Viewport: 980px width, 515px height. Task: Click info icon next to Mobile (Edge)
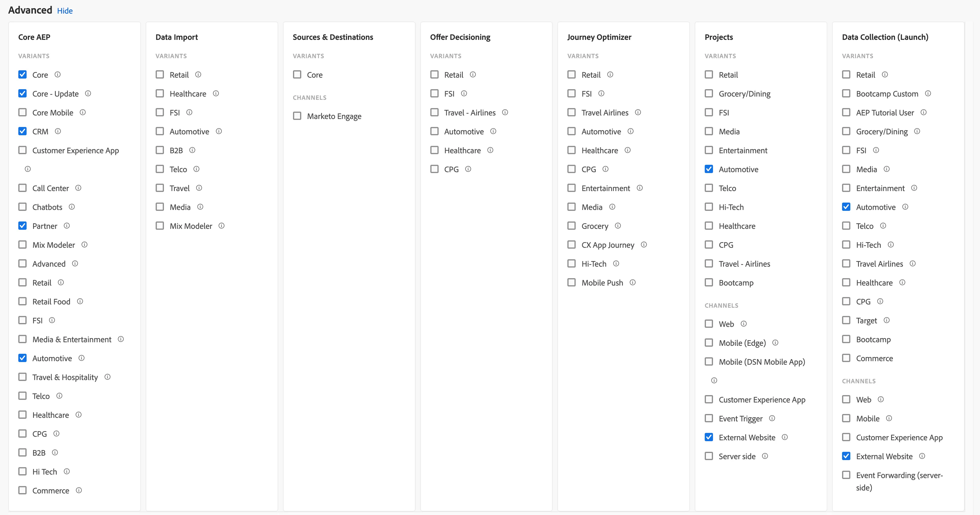coord(775,343)
